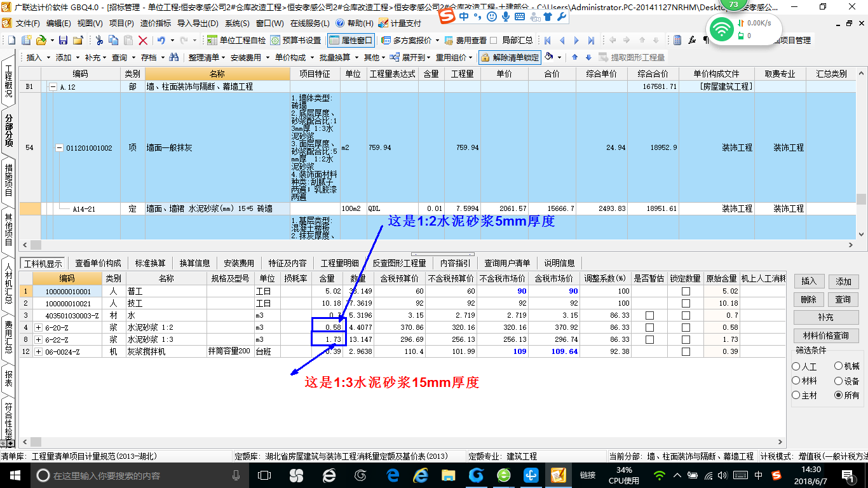
Task: Check 锁定数量 box for 技工 row
Action: [x=686, y=304]
